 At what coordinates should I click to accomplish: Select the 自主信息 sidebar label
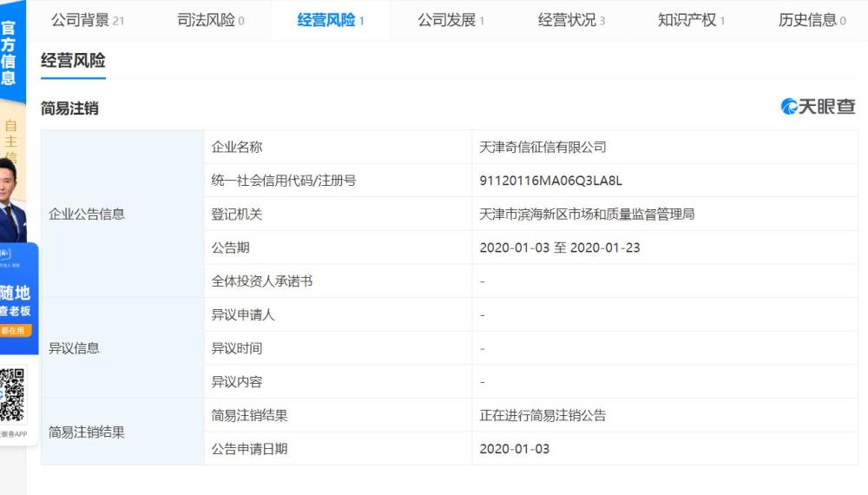pyautogui.click(x=11, y=140)
